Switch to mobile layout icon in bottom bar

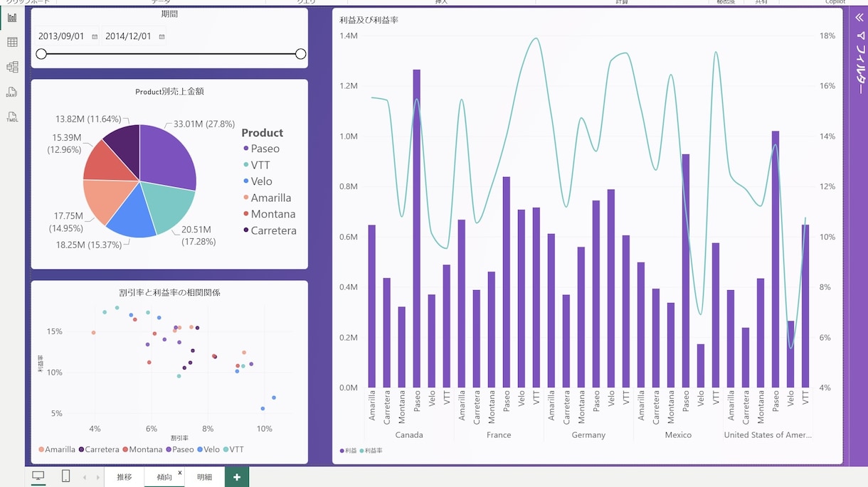(x=65, y=476)
